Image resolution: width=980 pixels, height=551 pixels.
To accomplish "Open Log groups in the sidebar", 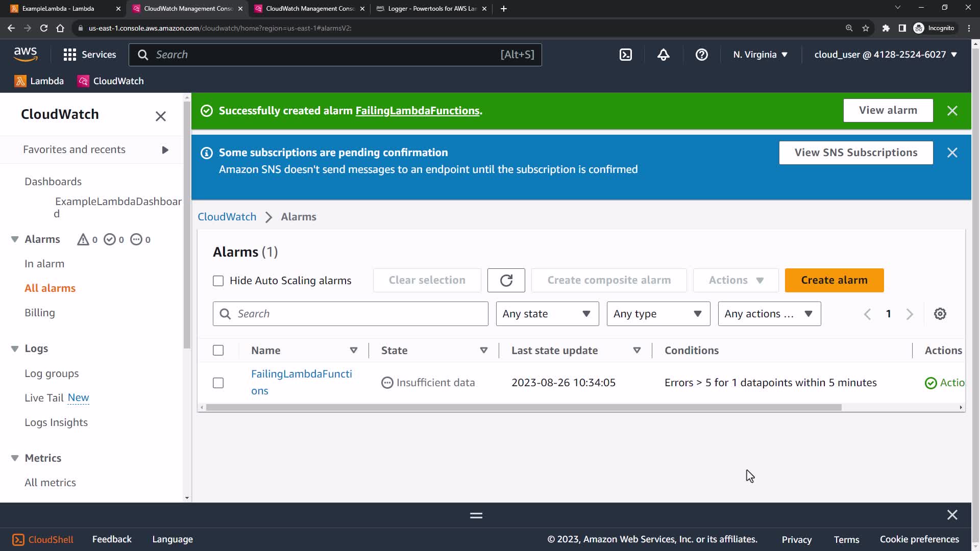I will click(52, 373).
